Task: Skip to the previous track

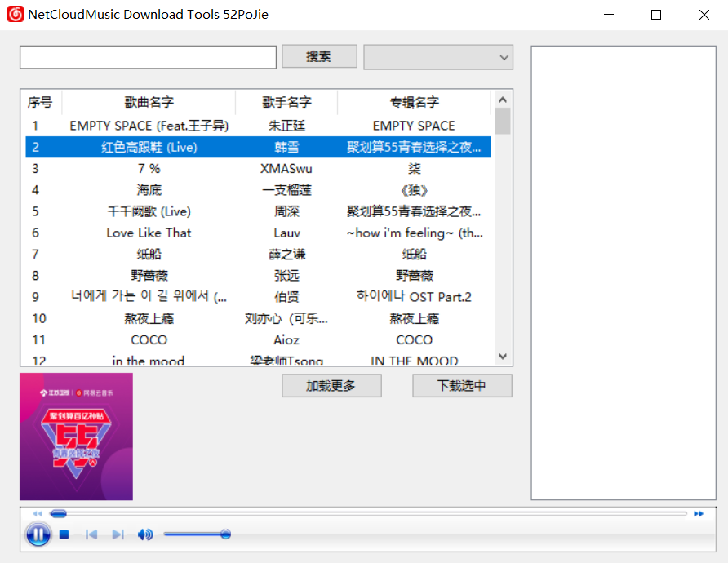Action: coord(91,534)
